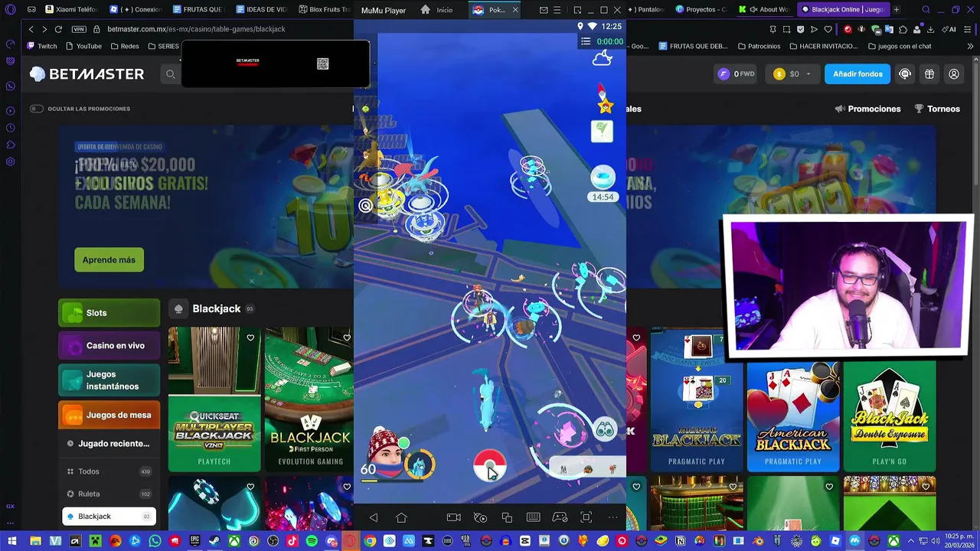Open the Betmaster user account icon
The image size is (980, 551).
(x=954, y=74)
